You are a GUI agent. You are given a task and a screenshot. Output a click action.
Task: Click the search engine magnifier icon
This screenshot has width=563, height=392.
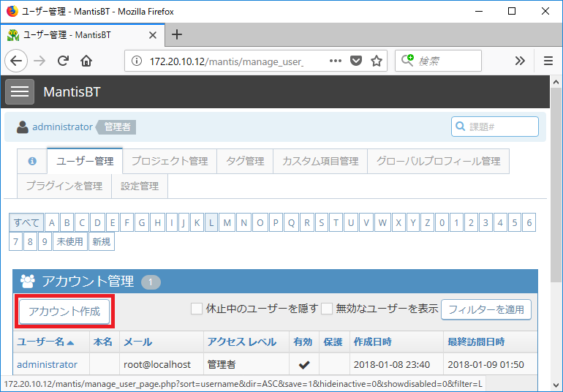[407, 60]
